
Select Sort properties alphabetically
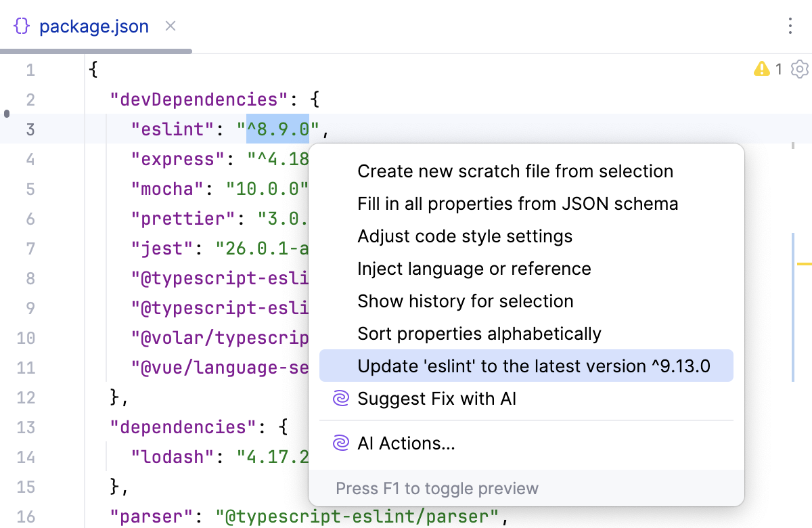click(x=480, y=334)
